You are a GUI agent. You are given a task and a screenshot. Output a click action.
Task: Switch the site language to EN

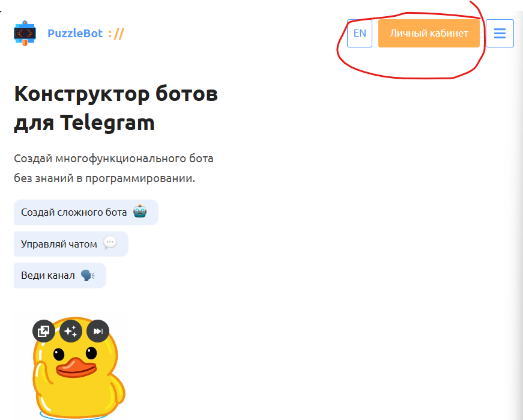(x=359, y=33)
